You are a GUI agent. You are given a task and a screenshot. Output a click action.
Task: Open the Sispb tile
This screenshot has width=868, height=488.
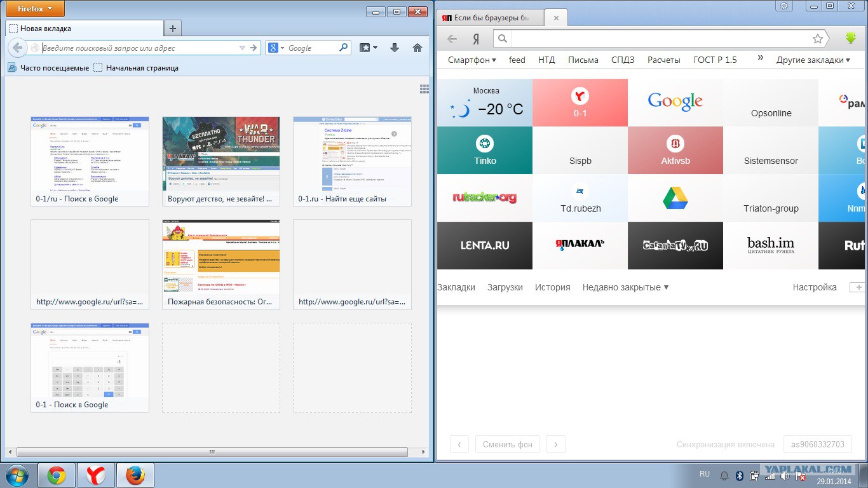tap(580, 151)
